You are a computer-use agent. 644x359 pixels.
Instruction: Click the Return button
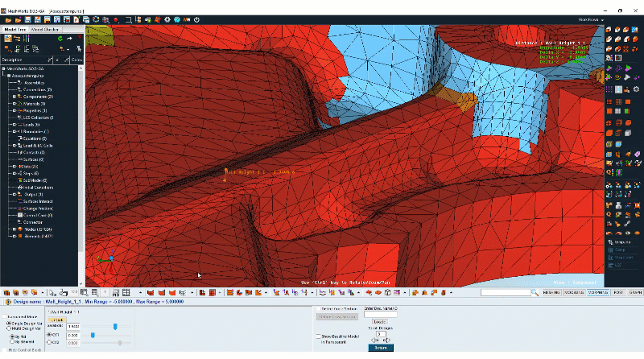click(x=381, y=348)
